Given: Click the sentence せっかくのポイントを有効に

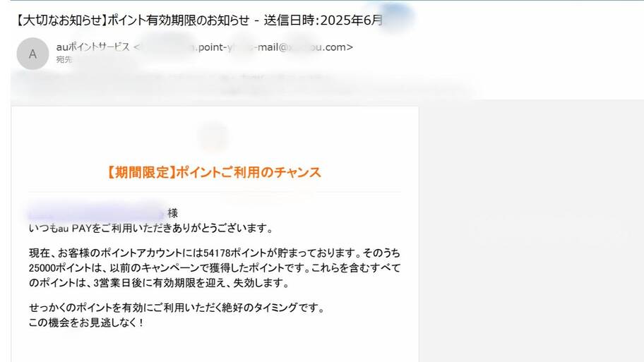Looking at the screenshot, I should [177, 308].
